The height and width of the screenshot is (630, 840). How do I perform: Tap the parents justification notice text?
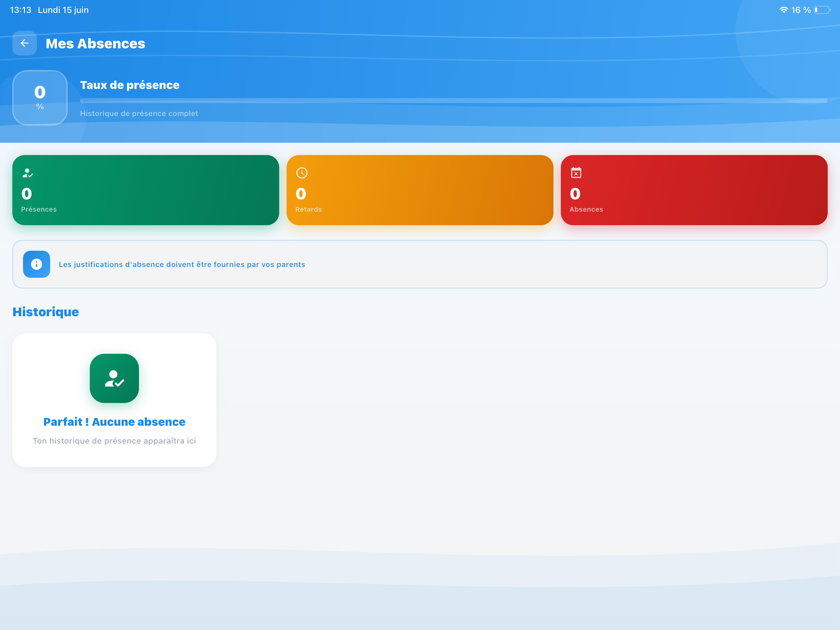182,265
